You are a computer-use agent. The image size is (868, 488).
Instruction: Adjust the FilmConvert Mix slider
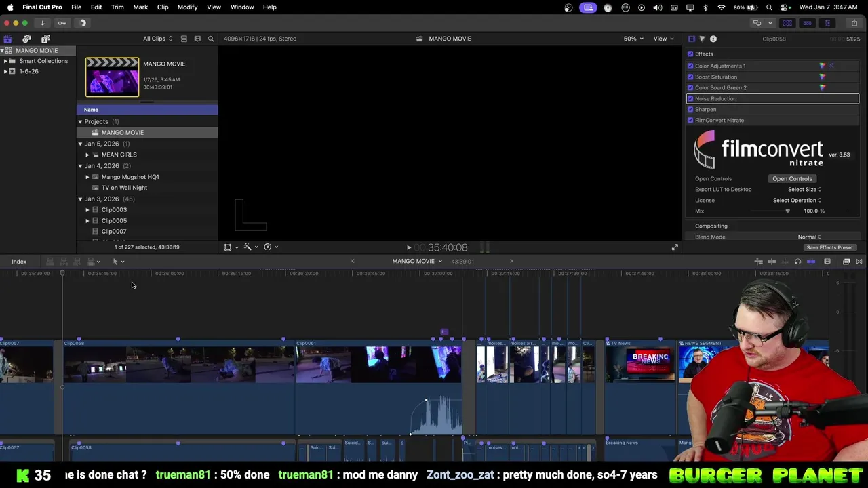pyautogui.click(x=787, y=211)
